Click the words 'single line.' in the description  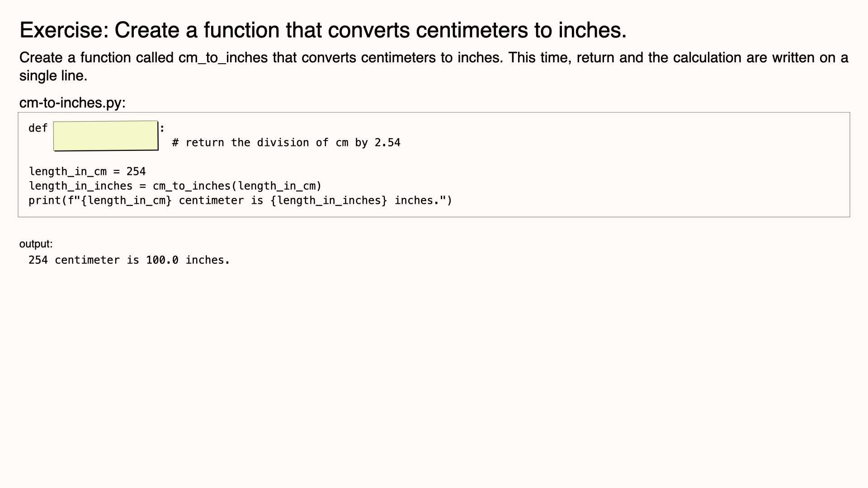coord(53,76)
